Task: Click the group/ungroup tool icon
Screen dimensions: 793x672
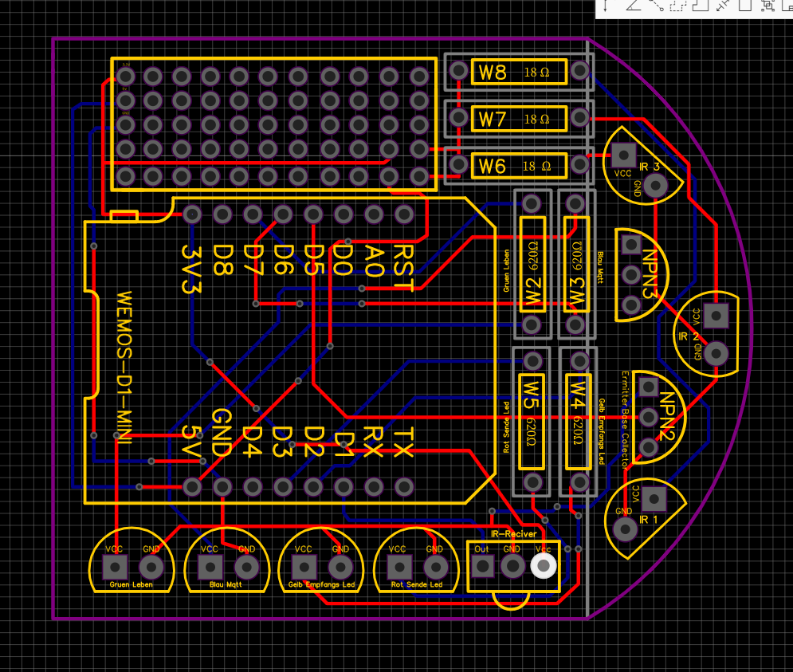Action: [x=767, y=5]
